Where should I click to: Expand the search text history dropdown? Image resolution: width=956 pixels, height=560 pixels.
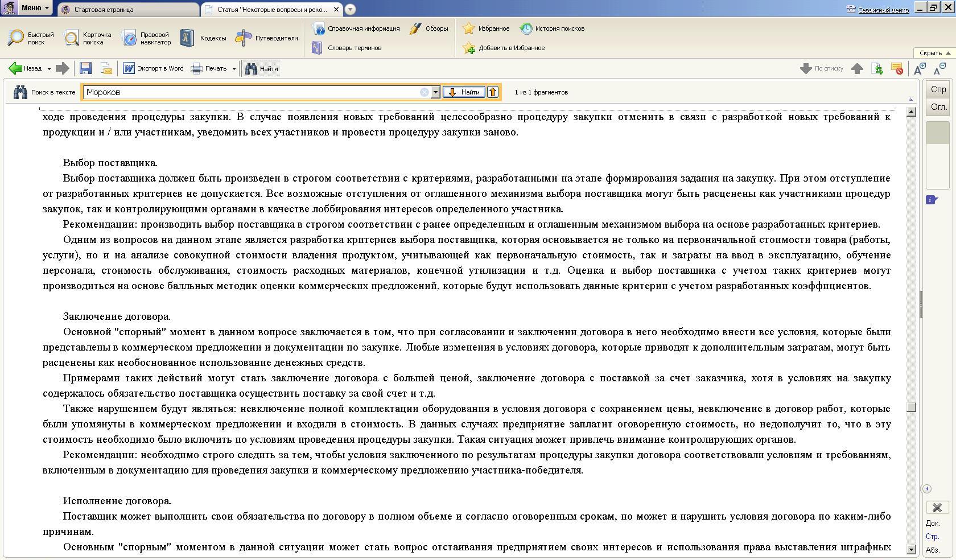[435, 92]
